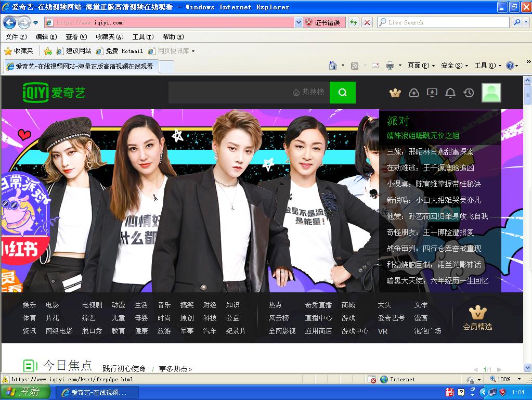Open the 电影 navigation link
Screen dimensions: 532x400
click(x=51, y=305)
